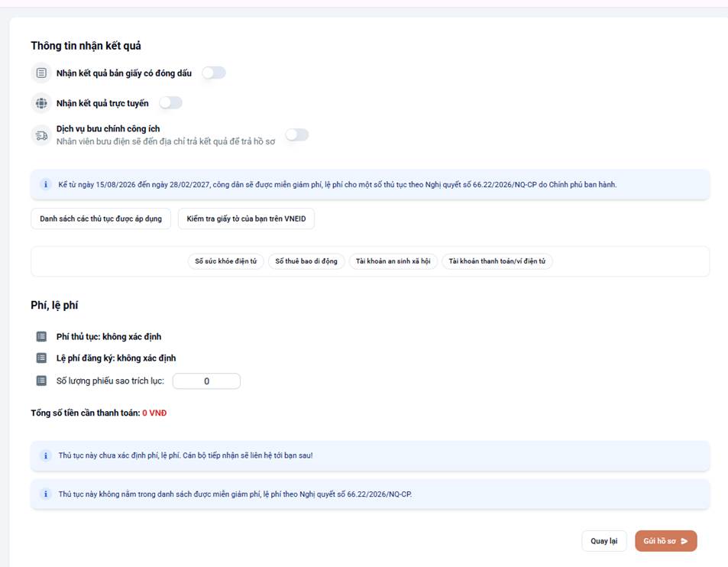Select the Số thuê bao di động chip
728x567 pixels.
306,261
